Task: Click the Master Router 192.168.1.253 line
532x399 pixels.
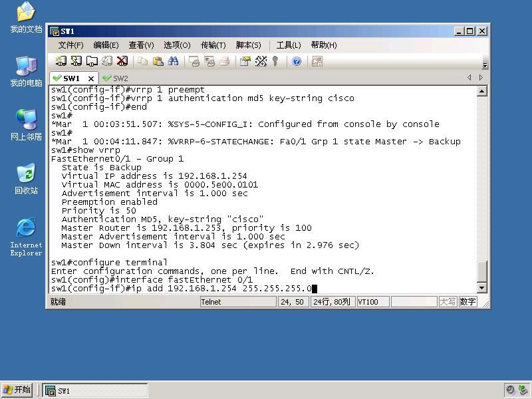Action: (x=187, y=227)
